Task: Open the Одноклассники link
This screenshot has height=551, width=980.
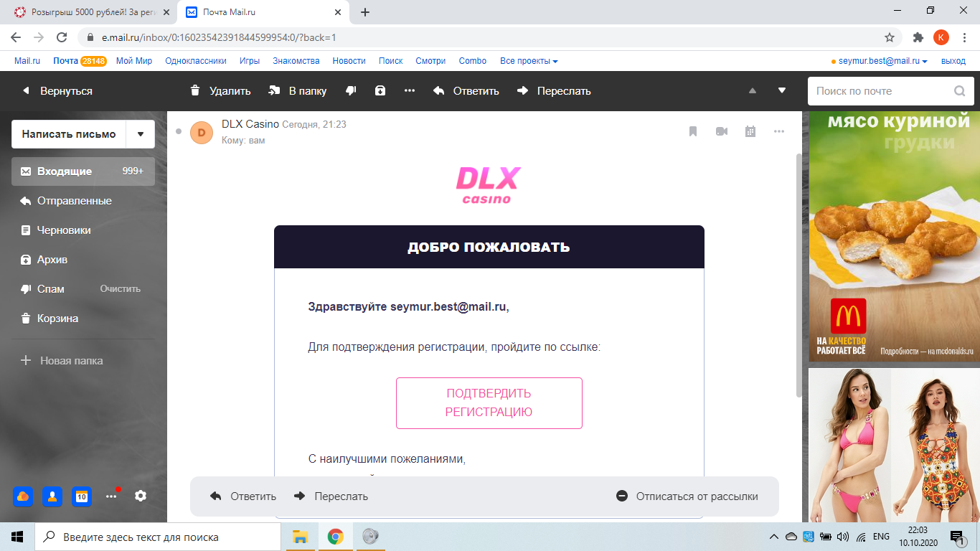Action: pos(196,61)
